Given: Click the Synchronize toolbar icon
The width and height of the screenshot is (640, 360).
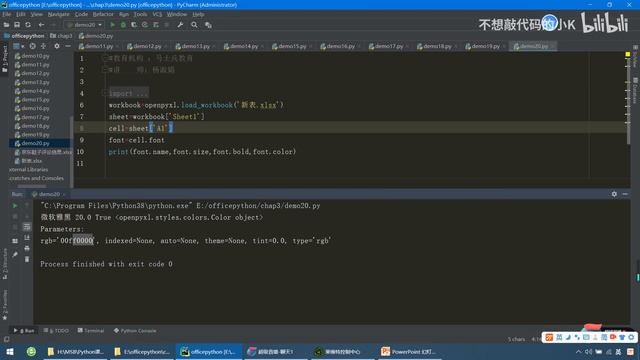Looking at the screenshot, I should click(28, 25).
